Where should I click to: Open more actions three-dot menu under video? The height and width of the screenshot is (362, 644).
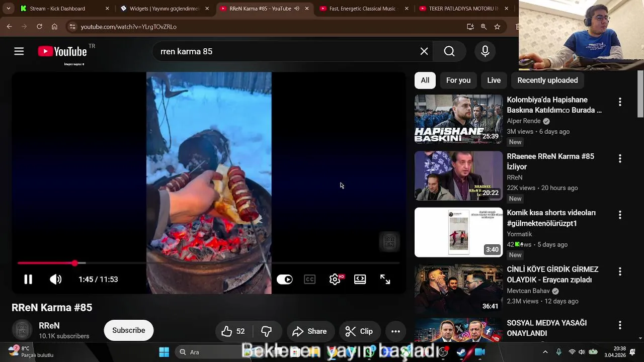396,331
